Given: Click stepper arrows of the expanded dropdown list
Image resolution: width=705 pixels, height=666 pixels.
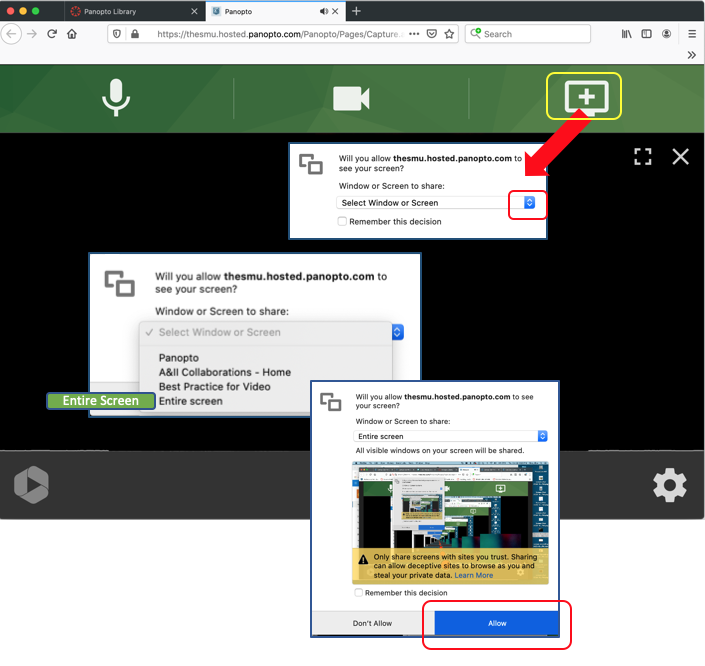Looking at the screenshot, I should (x=397, y=332).
